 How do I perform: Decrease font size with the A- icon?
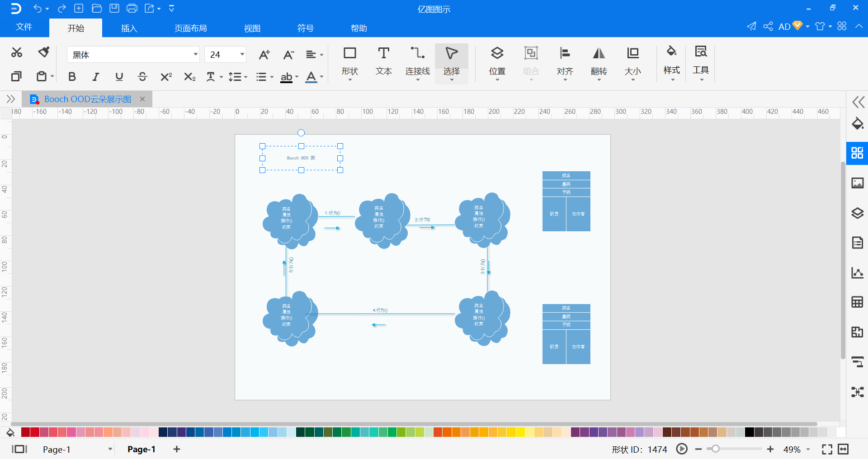point(288,55)
